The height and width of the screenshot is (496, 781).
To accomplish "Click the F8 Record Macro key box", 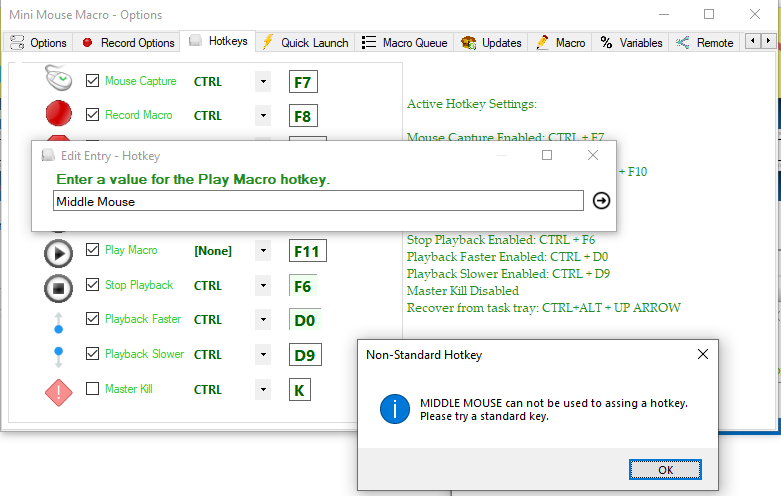I will 303,116.
